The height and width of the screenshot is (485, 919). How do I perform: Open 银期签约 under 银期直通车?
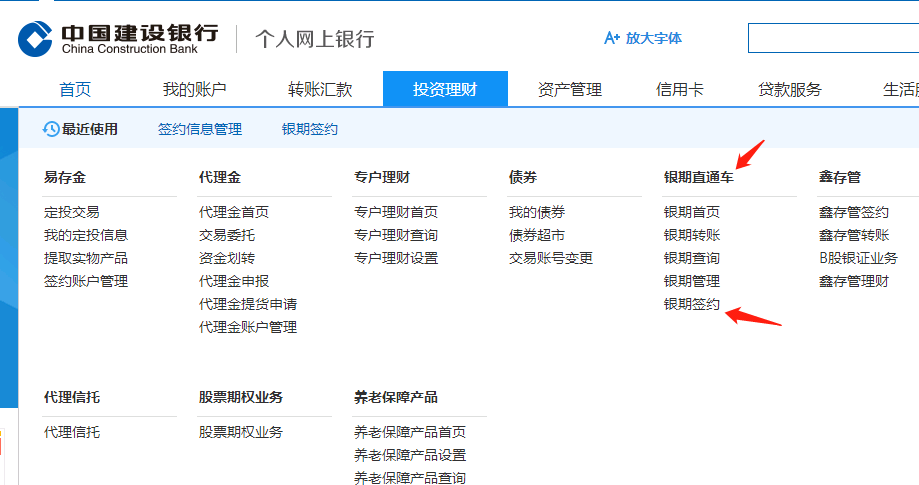coord(692,304)
